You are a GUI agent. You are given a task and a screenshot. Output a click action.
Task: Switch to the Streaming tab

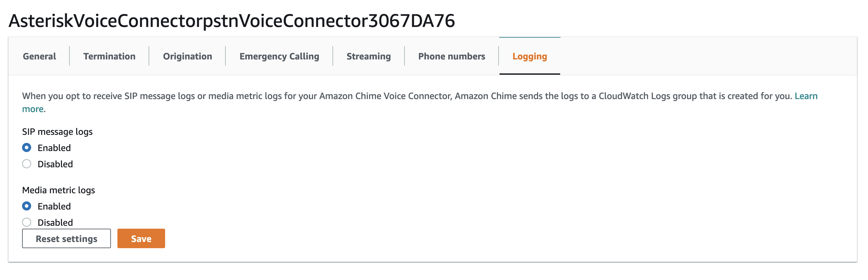tap(368, 56)
